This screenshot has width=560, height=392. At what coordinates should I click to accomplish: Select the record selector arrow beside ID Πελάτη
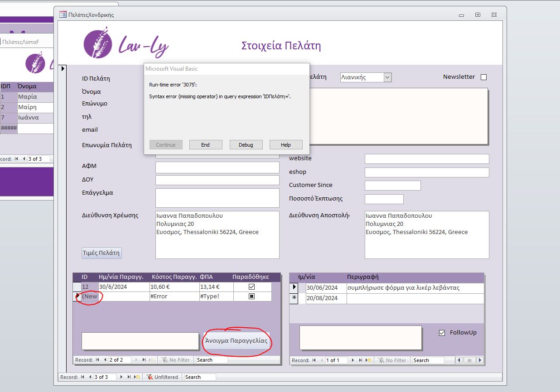click(62, 69)
